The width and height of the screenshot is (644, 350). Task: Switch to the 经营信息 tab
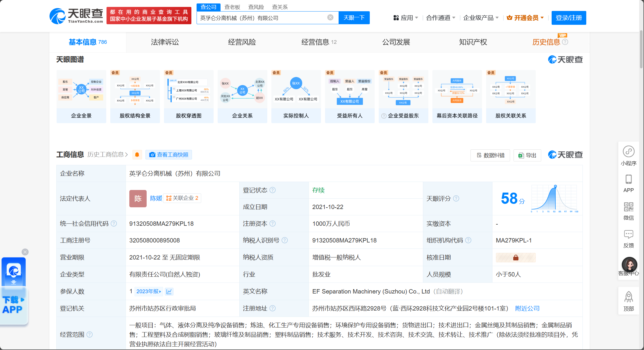point(319,42)
